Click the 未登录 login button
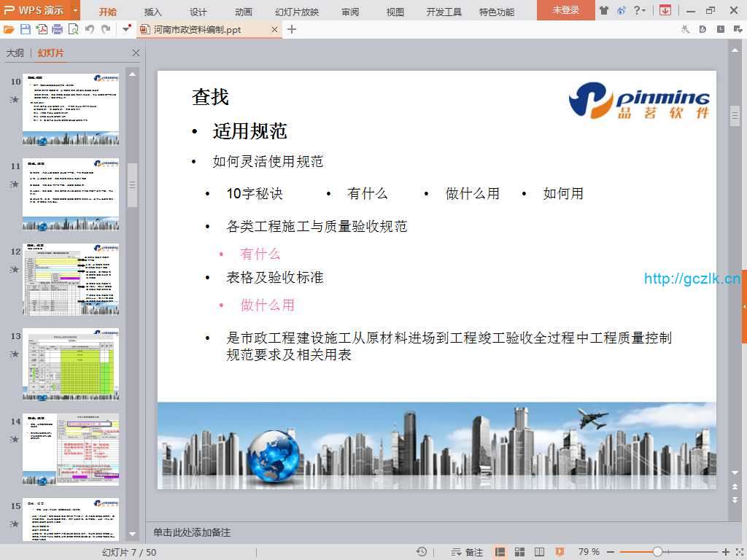 point(565,10)
